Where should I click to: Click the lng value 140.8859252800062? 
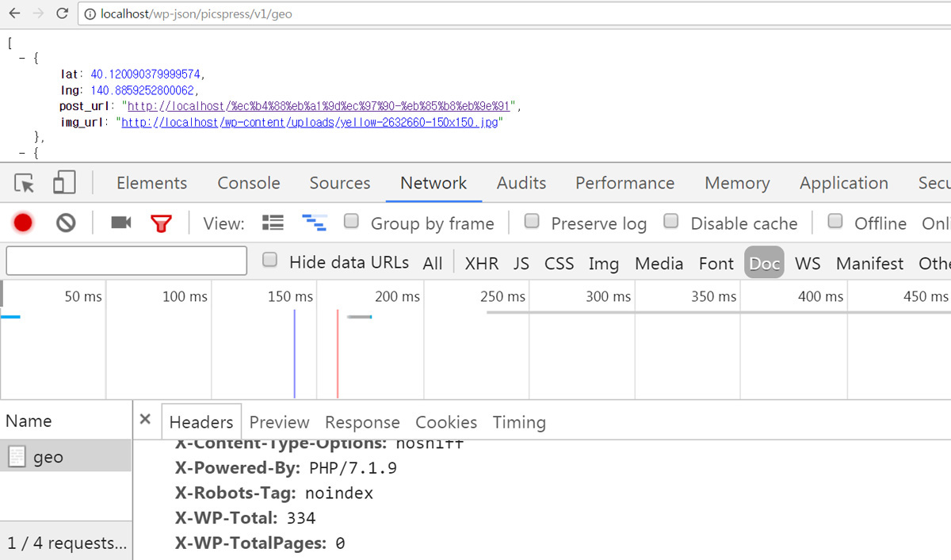[142, 90]
